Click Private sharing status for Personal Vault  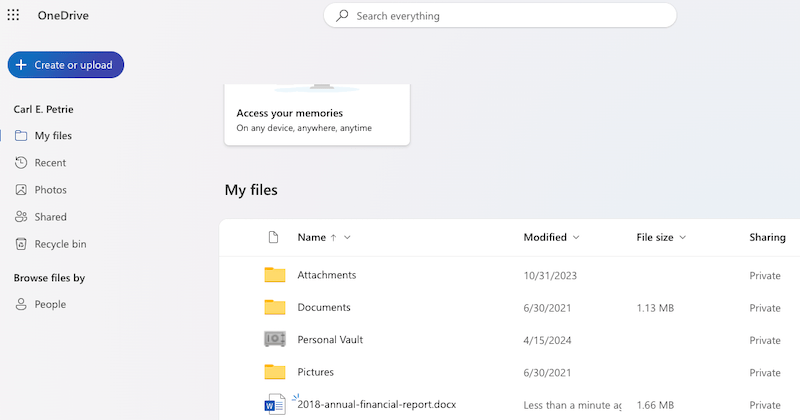[765, 340]
